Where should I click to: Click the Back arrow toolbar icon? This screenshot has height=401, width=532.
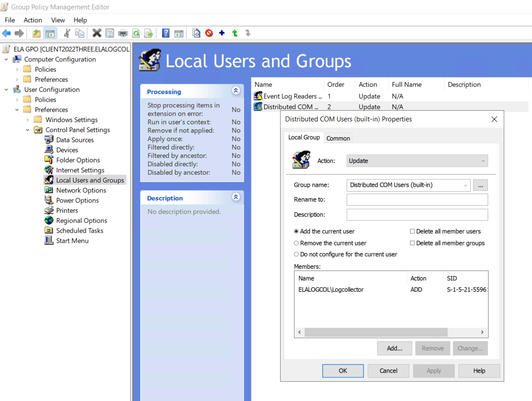(6, 33)
